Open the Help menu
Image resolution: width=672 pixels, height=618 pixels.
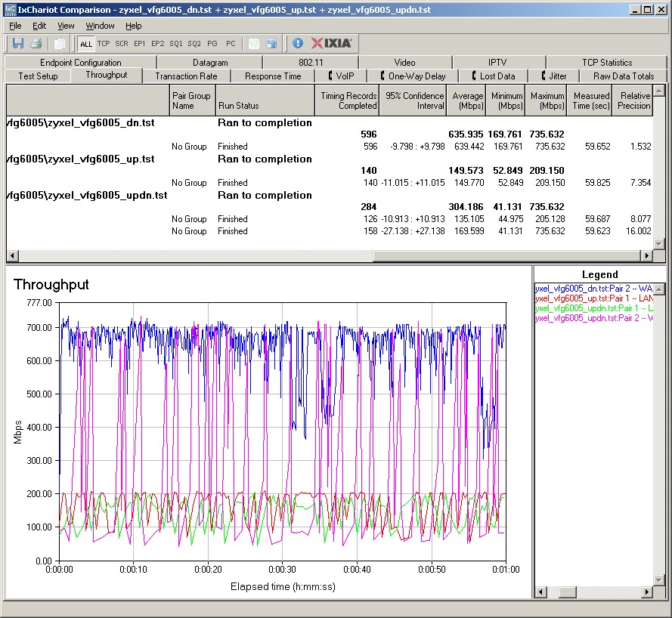133,26
